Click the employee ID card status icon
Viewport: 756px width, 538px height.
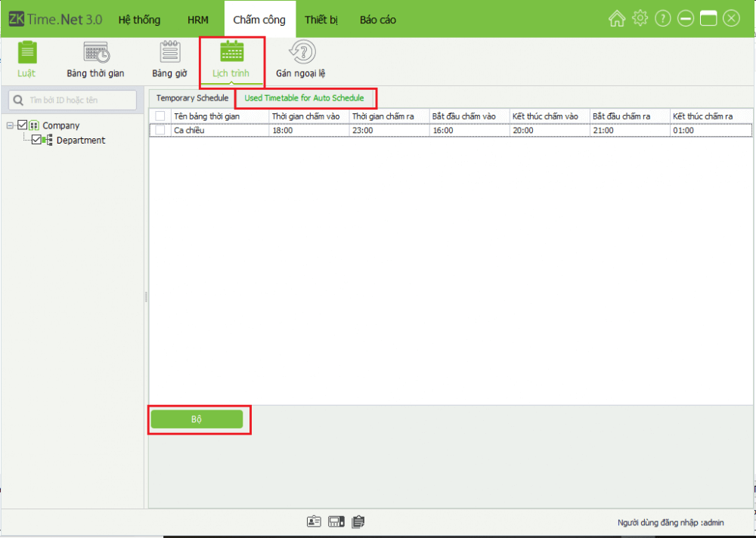tap(314, 521)
